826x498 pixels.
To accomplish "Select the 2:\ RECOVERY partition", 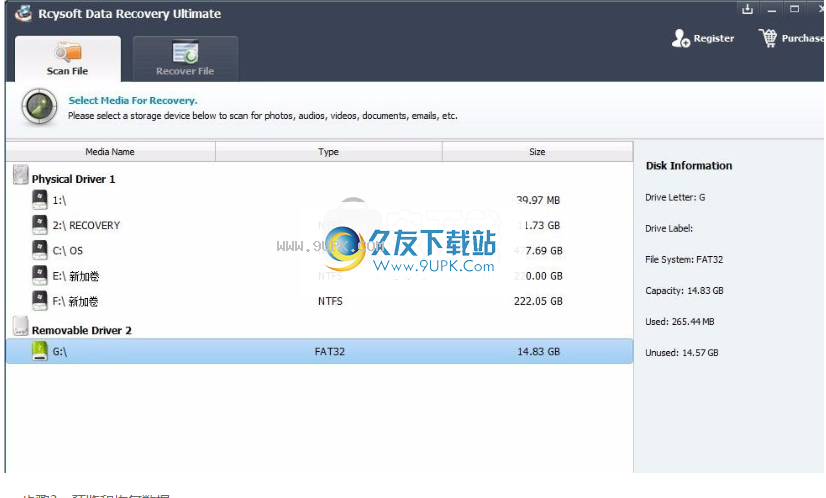I will tap(319, 226).
